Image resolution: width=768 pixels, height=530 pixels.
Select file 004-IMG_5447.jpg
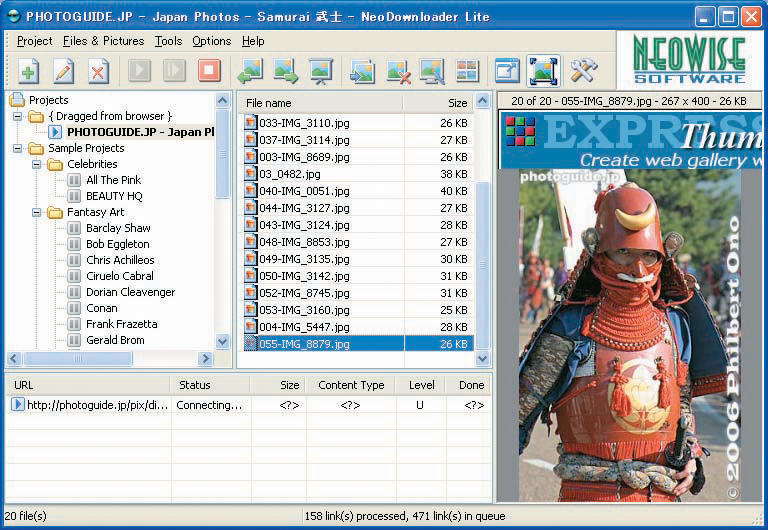pos(358,327)
